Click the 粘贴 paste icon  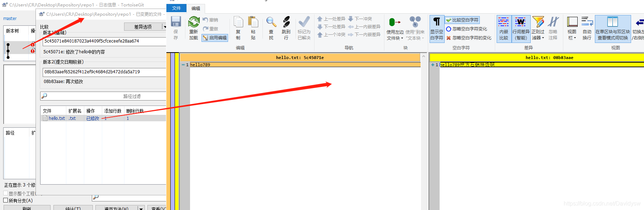click(x=253, y=22)
